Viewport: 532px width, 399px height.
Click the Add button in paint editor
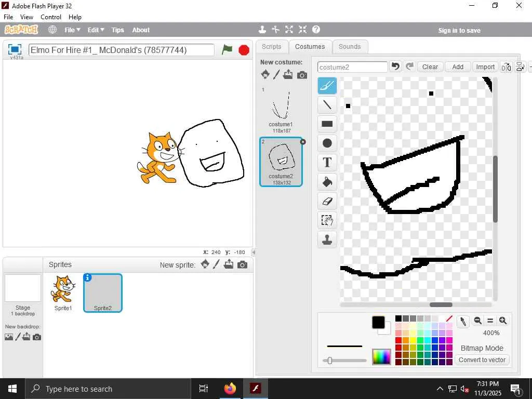[x=457, y=67]
